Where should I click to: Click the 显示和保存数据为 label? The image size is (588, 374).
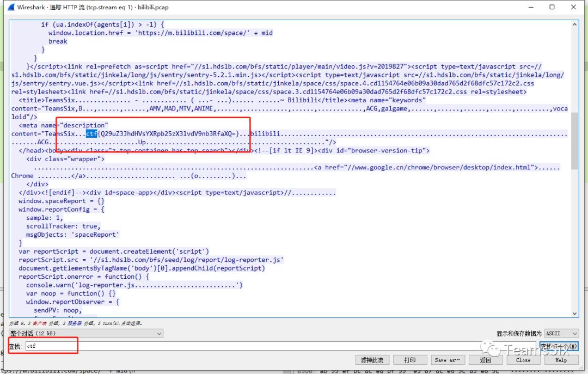519,334
